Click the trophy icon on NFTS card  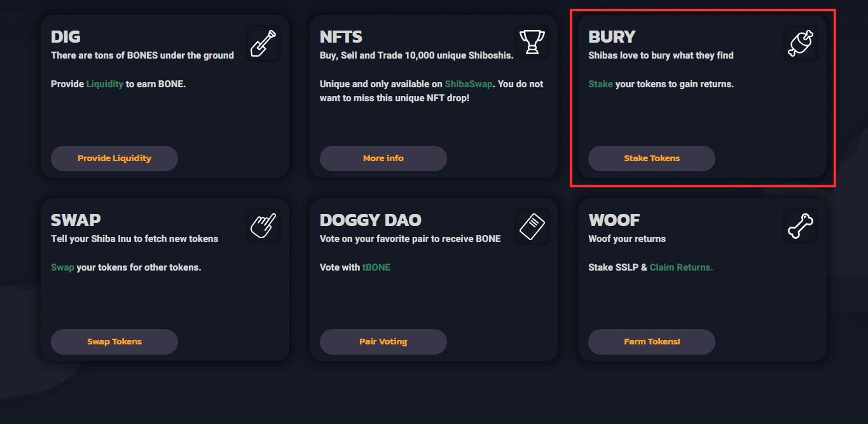tap(532, 43)
